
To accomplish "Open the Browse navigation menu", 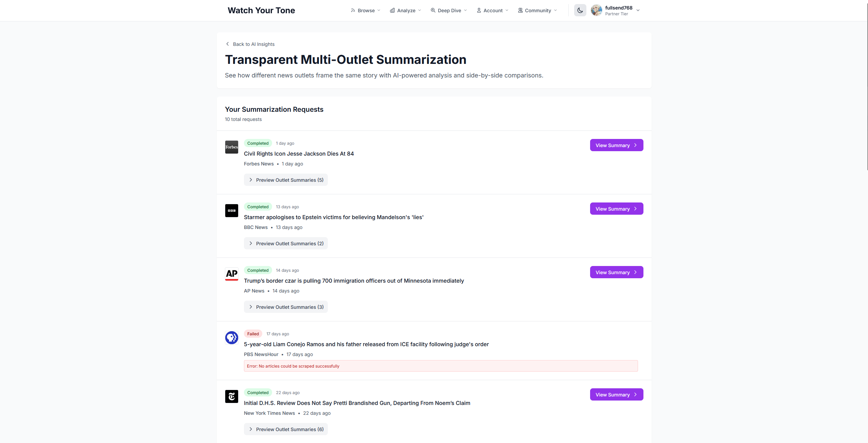I will pos(366,11).
